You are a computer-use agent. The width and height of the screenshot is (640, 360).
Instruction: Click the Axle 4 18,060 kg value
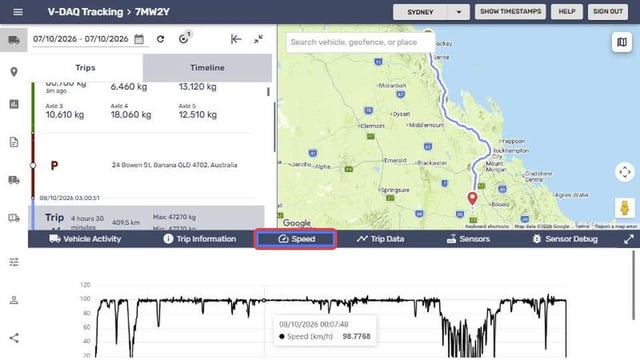tap(131, 115)
